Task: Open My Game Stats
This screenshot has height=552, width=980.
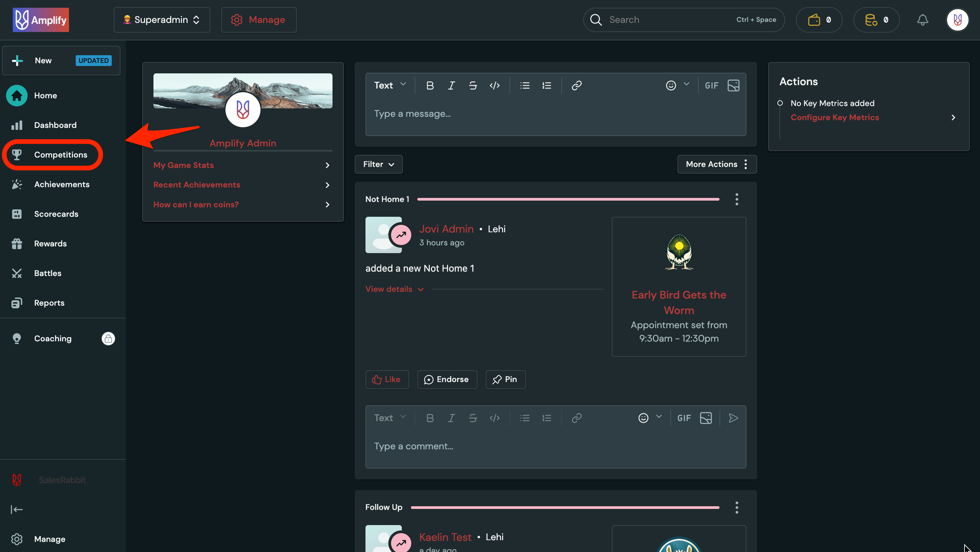Action: pyautogui.click(x=183, y=165)
